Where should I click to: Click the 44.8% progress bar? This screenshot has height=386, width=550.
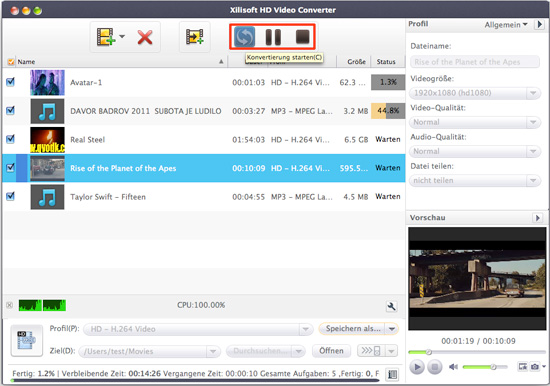388,111
